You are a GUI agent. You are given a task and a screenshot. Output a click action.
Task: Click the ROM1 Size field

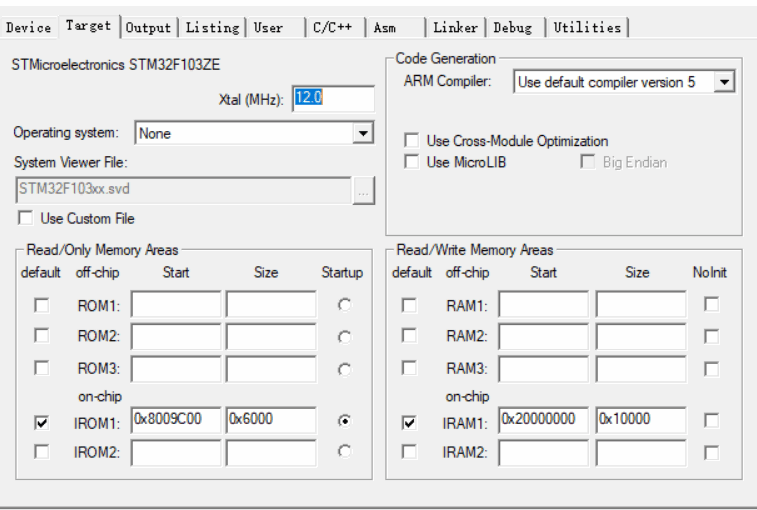point(271,304)
